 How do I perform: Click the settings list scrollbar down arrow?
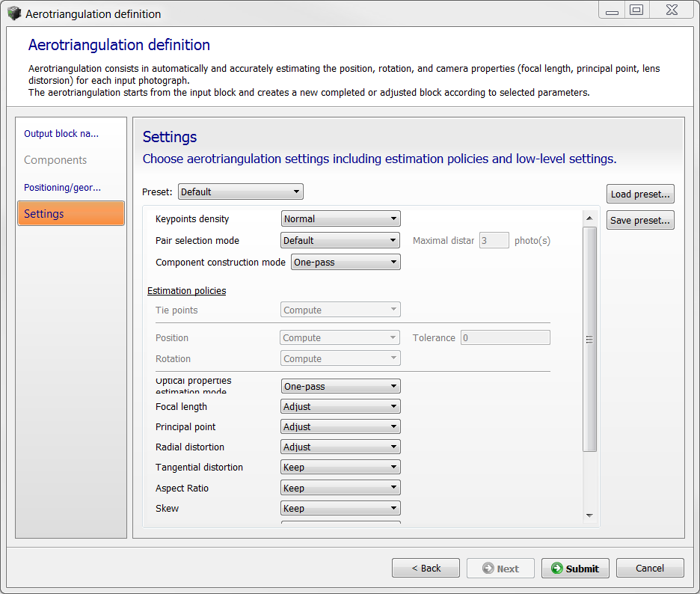pyautogui.click(x=589, y=515)
